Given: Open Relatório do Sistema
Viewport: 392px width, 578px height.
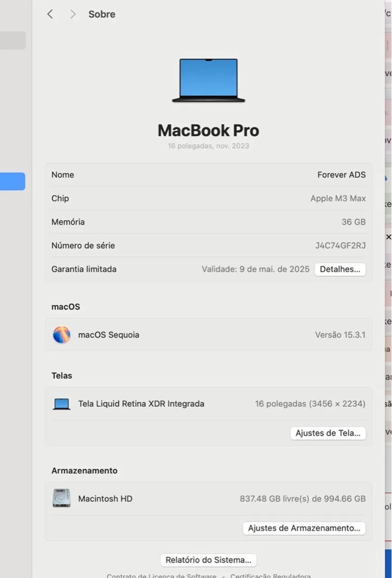Looking at the screenshot, I should (208, 559).
